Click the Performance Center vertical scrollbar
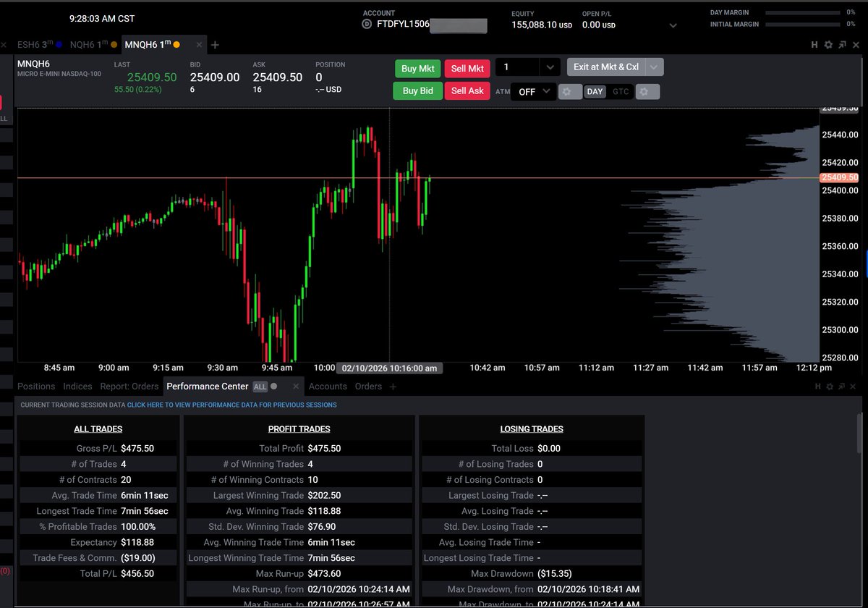The height and width of the screenshot is (608, 868). coord(859,434)
